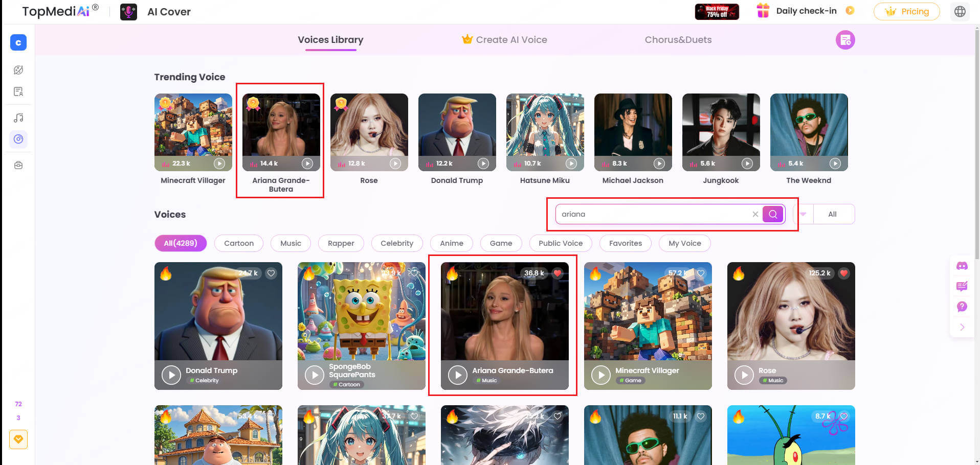Screen dimensions: 980x465
Task: Open the voice changer sidebar icon
Action: [18, 70]
